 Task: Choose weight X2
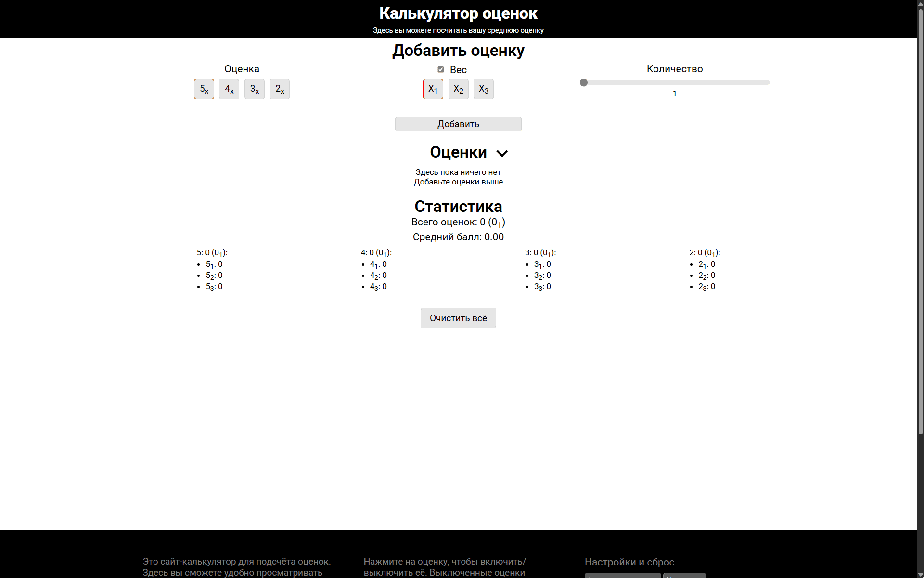tap(459, 89)
